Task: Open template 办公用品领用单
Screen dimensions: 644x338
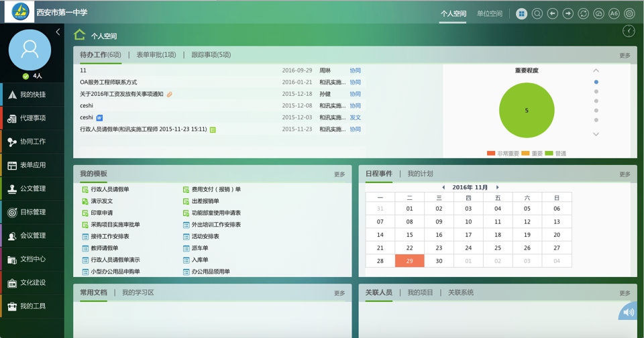Action: click(211, 272)
